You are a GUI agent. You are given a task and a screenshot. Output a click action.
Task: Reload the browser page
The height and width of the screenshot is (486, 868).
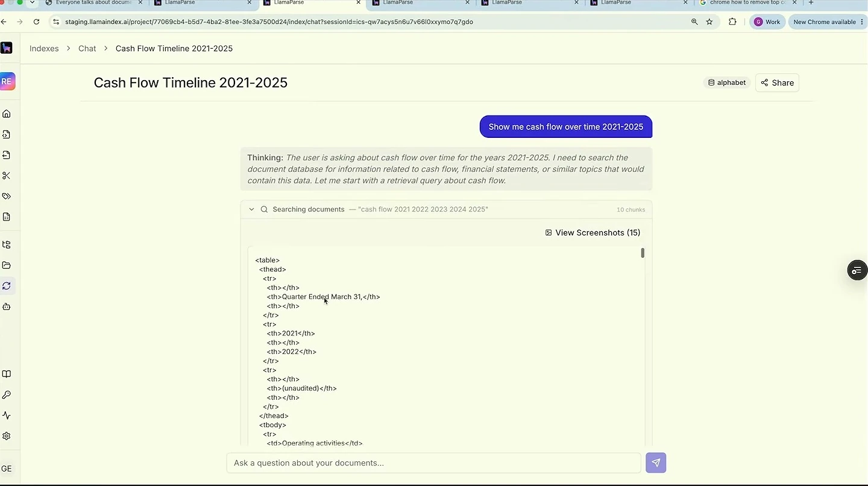(x=36, y=22)
